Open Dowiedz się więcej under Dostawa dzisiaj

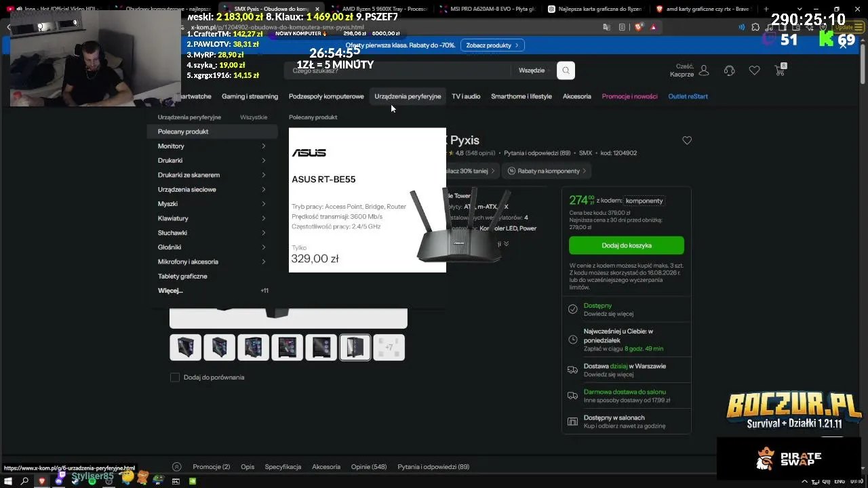tap(608, 375)
